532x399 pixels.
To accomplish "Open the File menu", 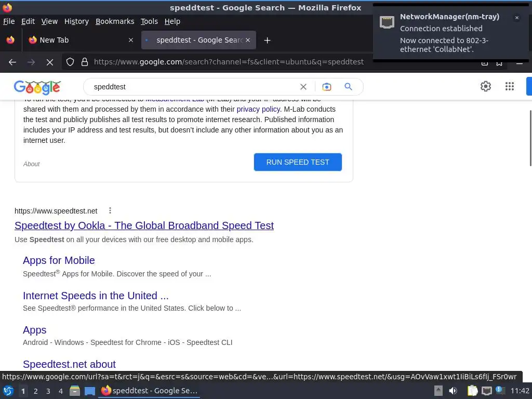I will pos(9,21).
